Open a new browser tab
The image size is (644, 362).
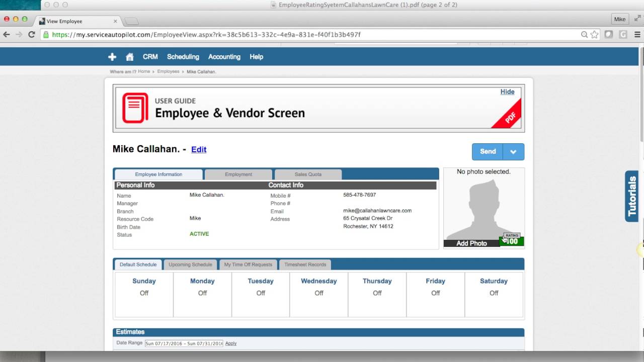click(x=131, y=21)
